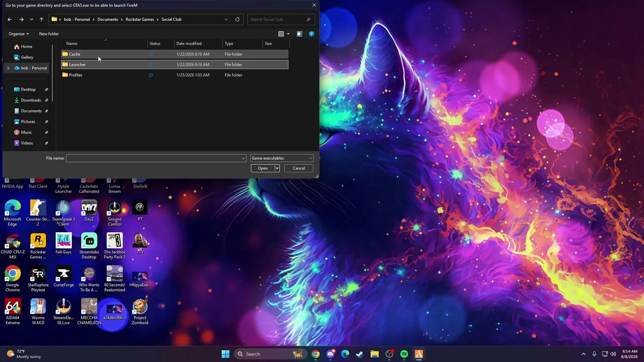Open Steam from the taskbar
The image size is (644, 362).
tap(360, 354)
